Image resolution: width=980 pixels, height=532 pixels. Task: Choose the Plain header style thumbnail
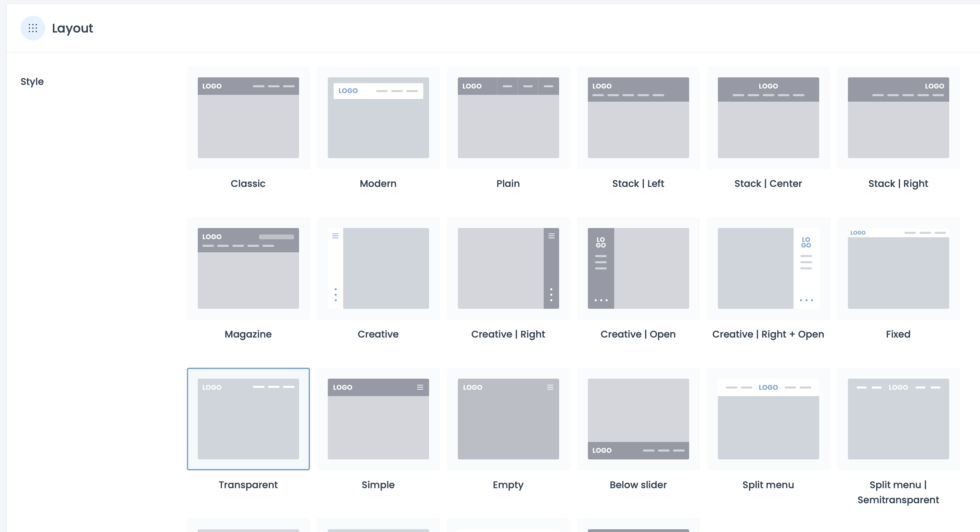(508, 117)
